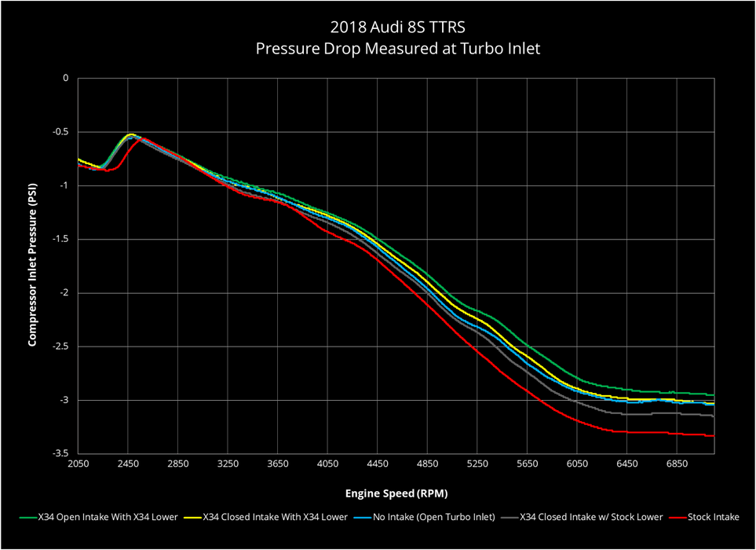Click the blue No Intake legend line
The height and width of the screenshot is (550, 756).
(x=361, y=517)
